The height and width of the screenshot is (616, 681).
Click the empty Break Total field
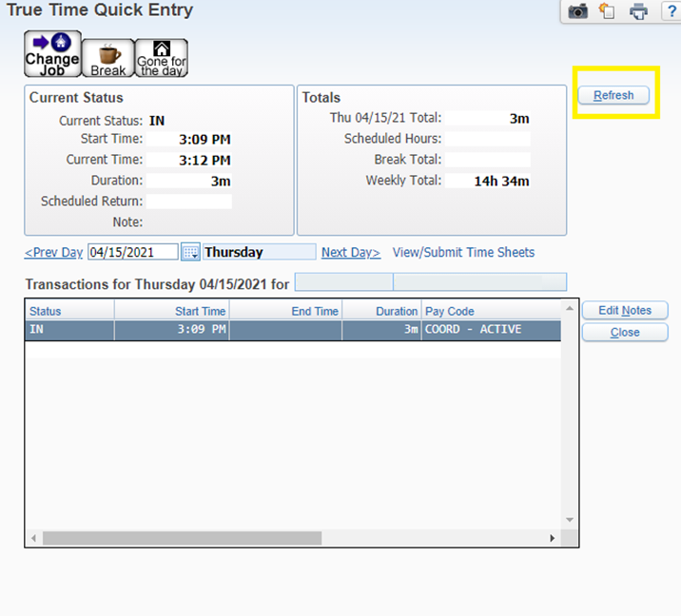488,160
